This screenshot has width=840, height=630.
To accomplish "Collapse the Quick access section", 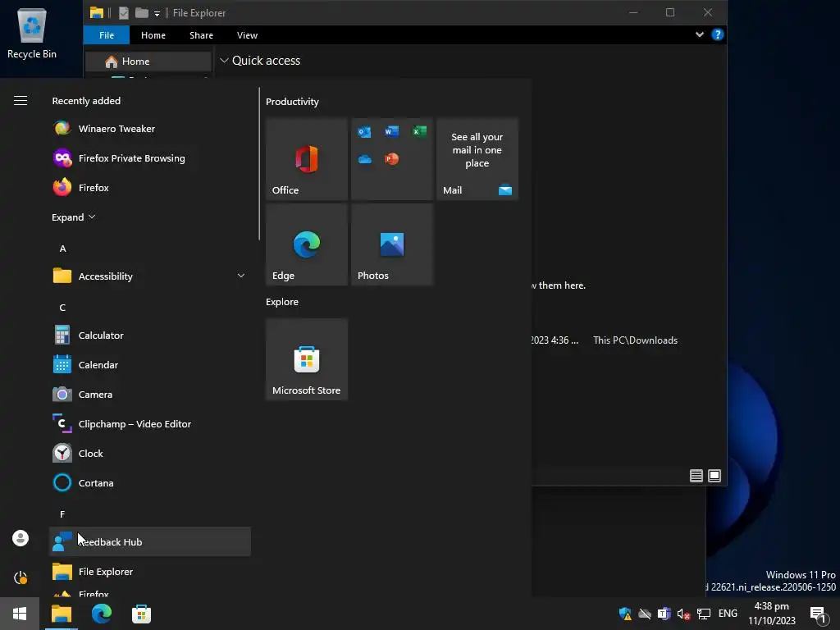I will click(225, 61).
